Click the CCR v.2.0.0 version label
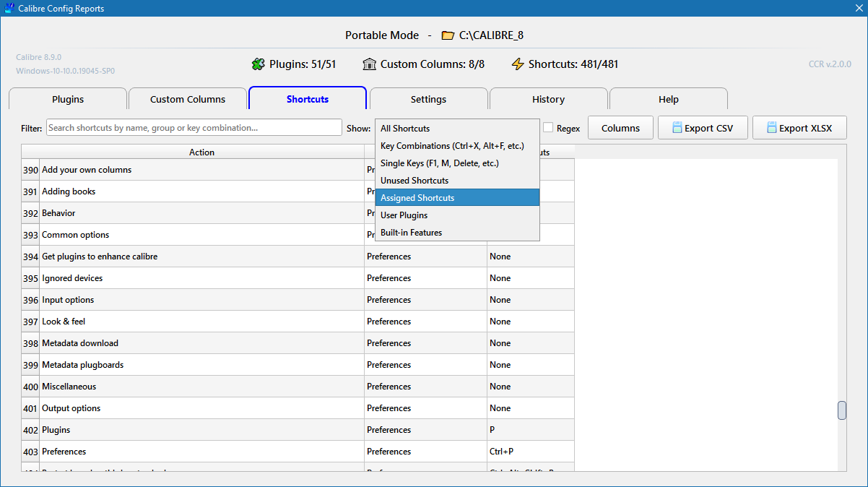This screenshot has height=487, width=868. [x=830, y=64]
